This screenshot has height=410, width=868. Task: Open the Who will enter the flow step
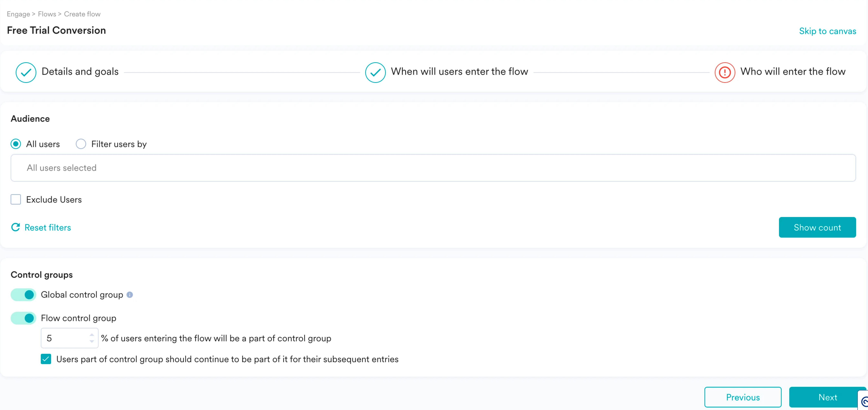pyautogui.click(x=793, y=71)
